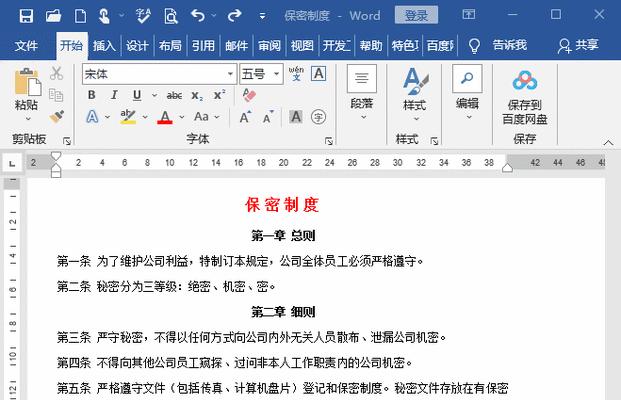Click the 粘贴 paste icon

pos(27,82)
